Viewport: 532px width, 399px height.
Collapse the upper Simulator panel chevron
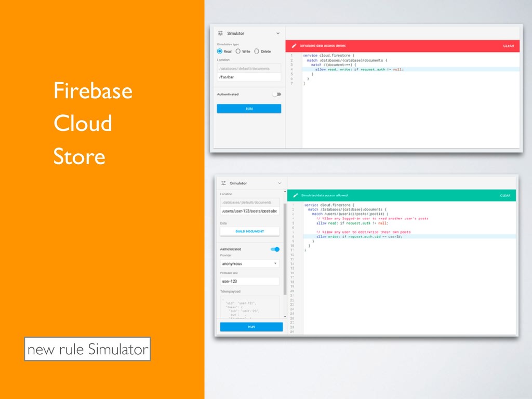pos(278,33)
